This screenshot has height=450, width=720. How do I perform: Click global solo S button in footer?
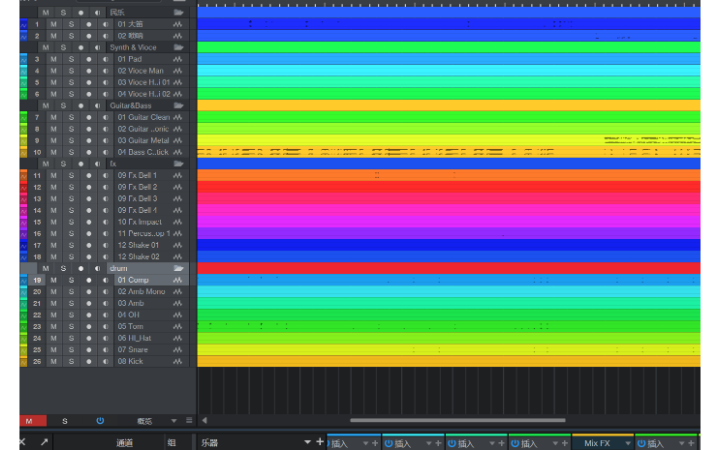tap(65, 421)
